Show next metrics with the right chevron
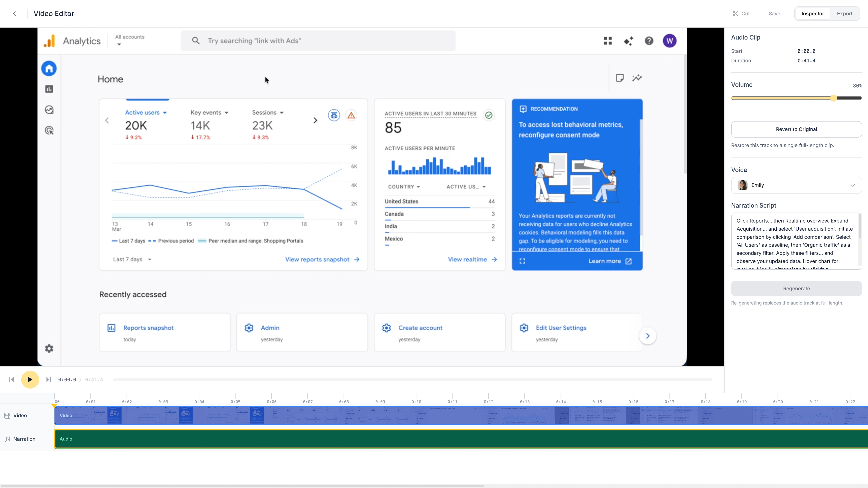The width and height of the screenshot is (868, 488). point(315,120)
